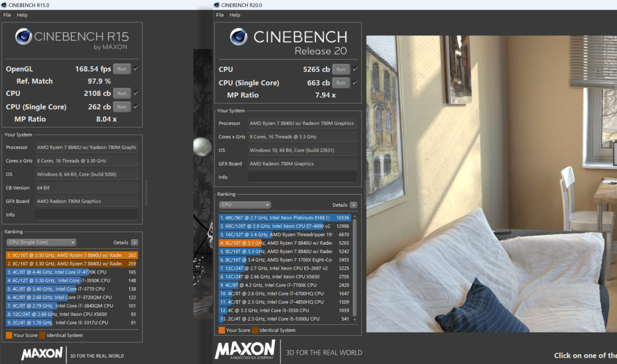Run the CPU (Single Core) test in R15
This screenshot has width=617, height=364.
coord(122,107)
